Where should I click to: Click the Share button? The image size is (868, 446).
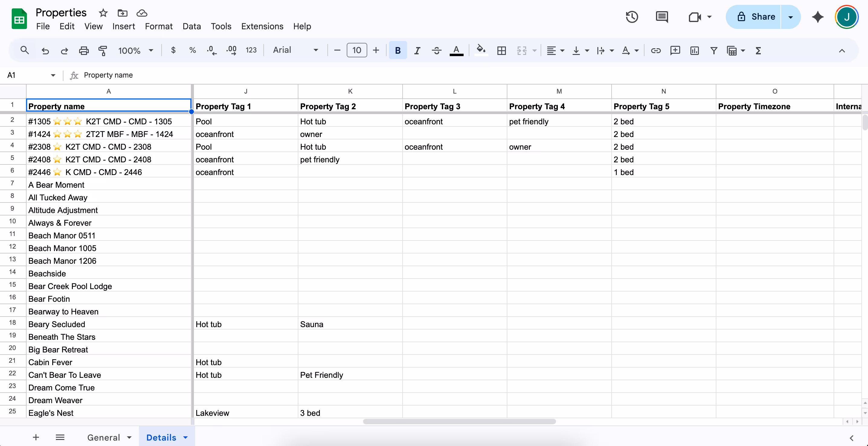[756, 17]
